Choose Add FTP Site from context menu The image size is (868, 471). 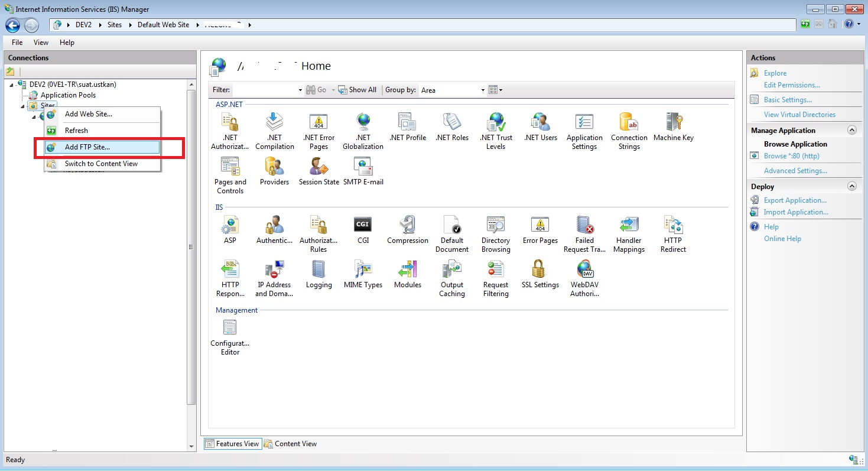(x=102, y=147)
